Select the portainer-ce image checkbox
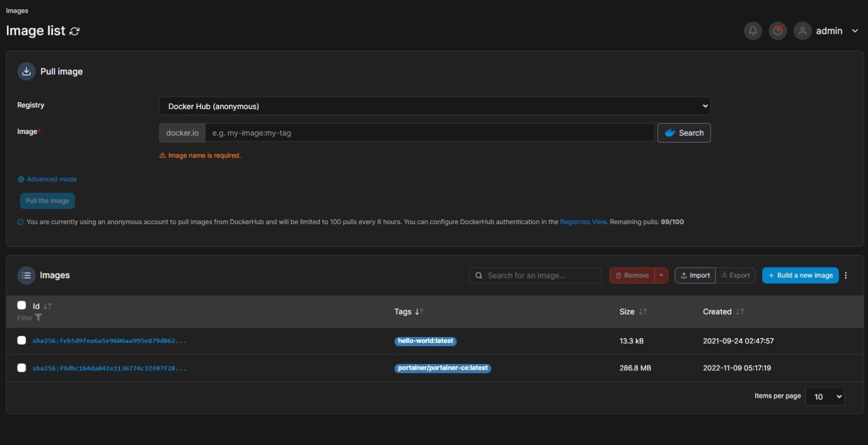Image resolution: width=868 pixels, height=445 pixels. pos(22,368)
